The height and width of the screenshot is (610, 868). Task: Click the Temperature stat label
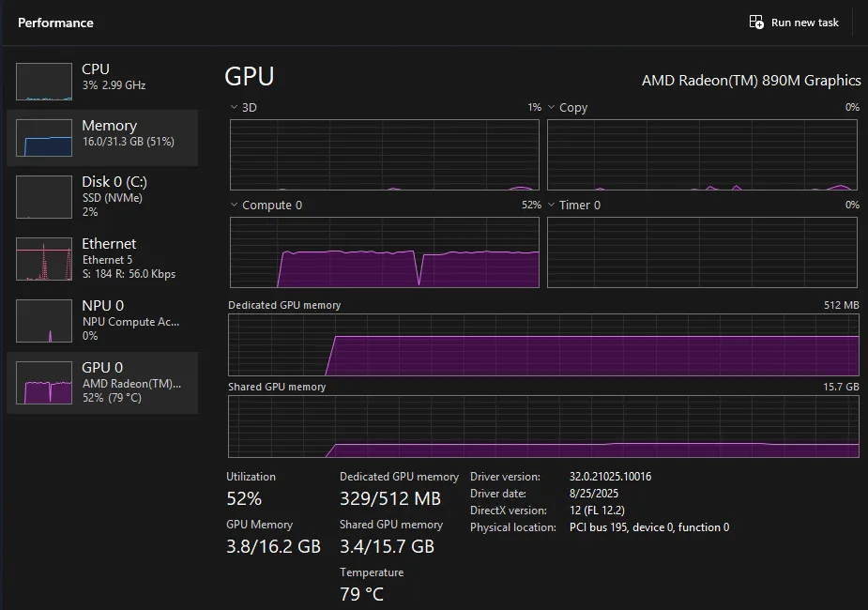372,572
